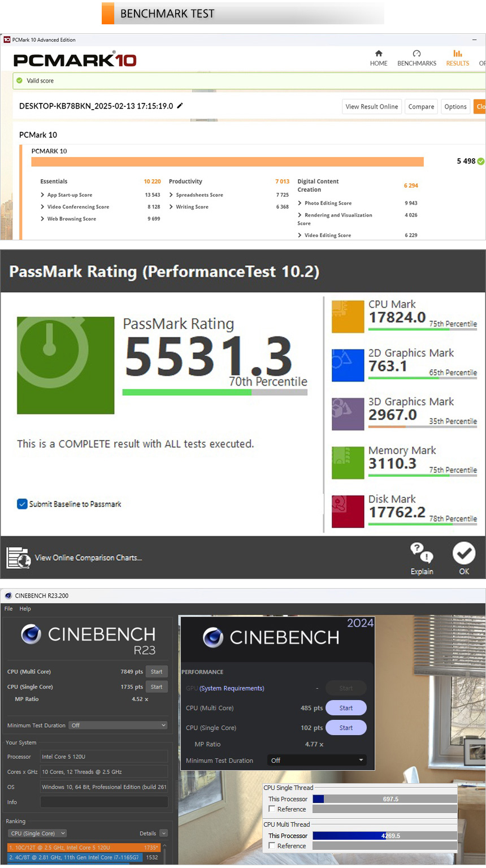Enable the CPU Multi Thread Reference checkbox
This screenshot has height=868, width=486.
tap(272, 846)
